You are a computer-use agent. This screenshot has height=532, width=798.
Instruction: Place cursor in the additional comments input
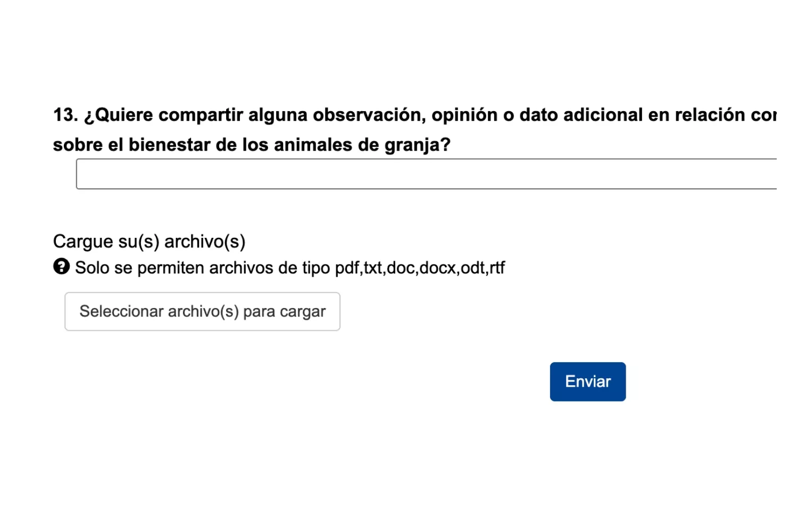click(426, 174)
